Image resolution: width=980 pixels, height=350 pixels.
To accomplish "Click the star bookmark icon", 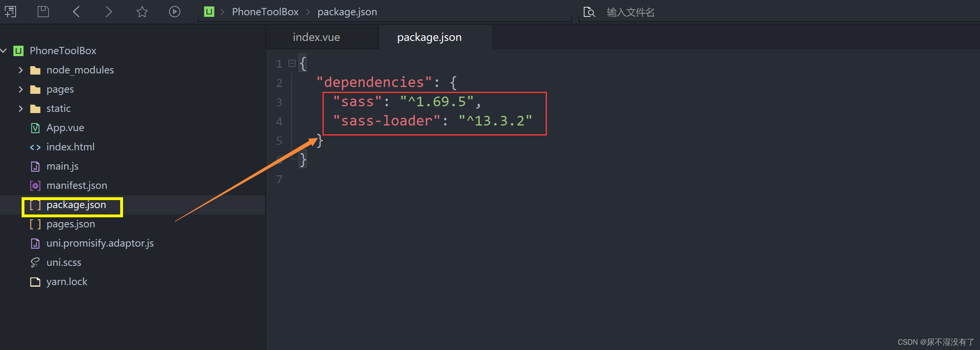I will pyautogui.click(x=142, y=12).
